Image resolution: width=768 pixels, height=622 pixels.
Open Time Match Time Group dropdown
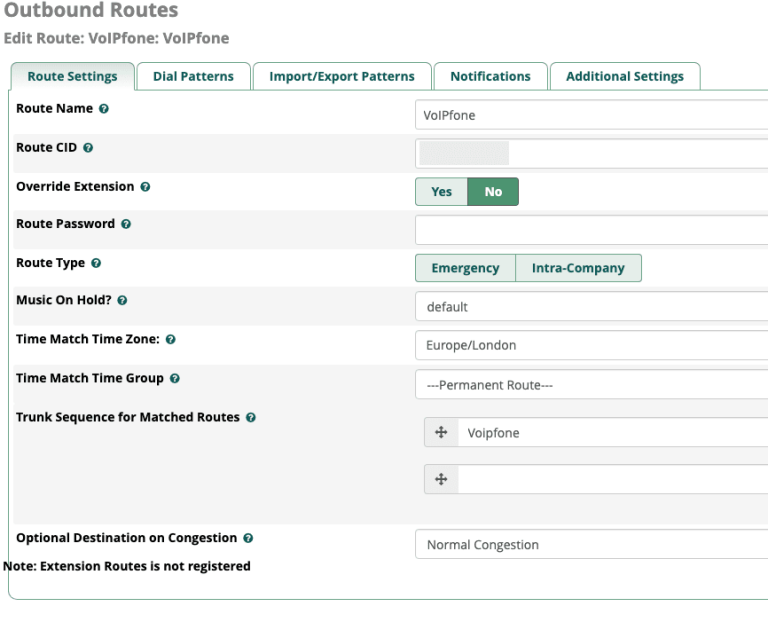click(592, 385)
